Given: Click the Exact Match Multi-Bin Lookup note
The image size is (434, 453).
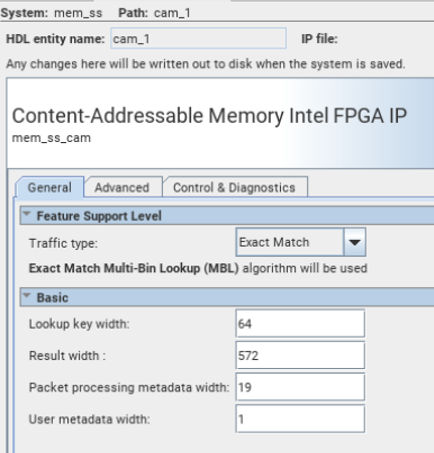Looking at the screenshot, I should (x=198, y=268).
